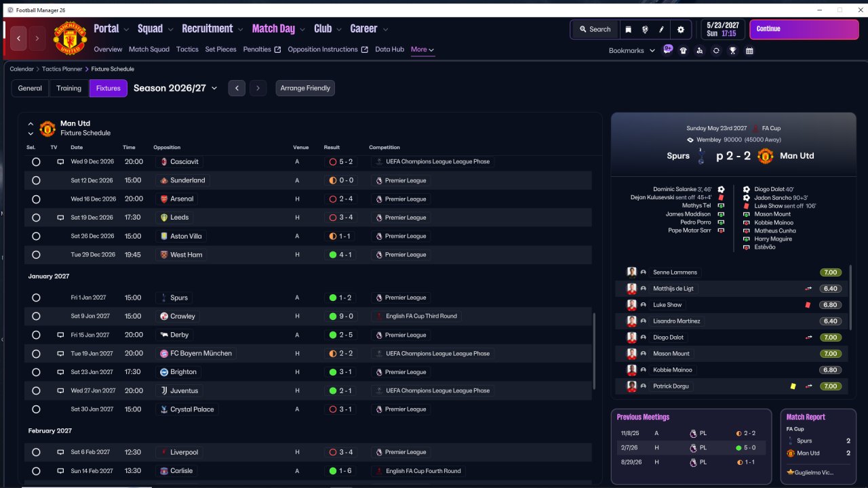Click Matthijs de Ligt's substitution arrows icon
868x488 pixels.
pyautogui.click(x=808, y=289)
